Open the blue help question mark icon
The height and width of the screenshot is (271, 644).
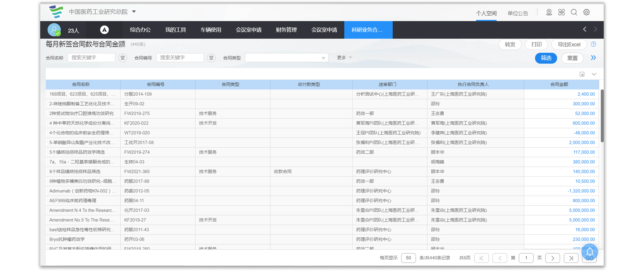point(594,44)
